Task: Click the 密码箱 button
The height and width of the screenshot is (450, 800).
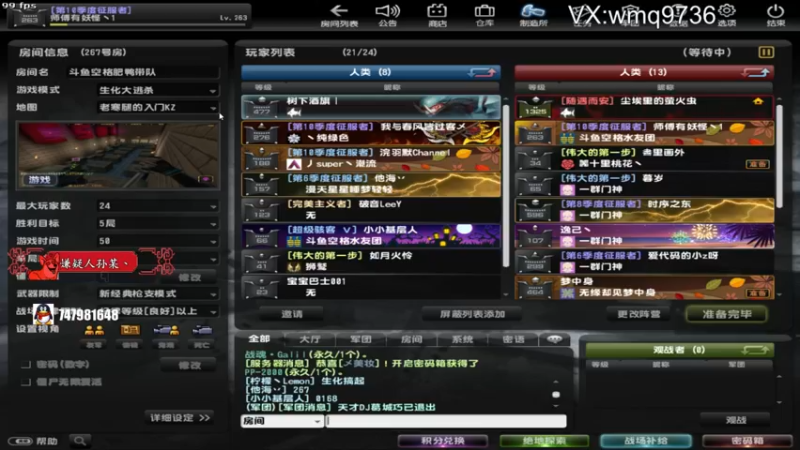Action: tap(747, 441)
